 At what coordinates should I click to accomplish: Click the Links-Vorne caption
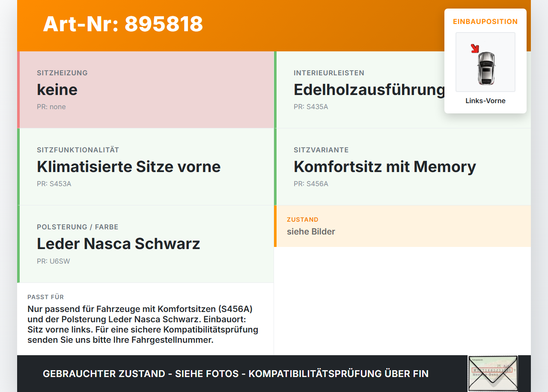click(x=485, y=101)
